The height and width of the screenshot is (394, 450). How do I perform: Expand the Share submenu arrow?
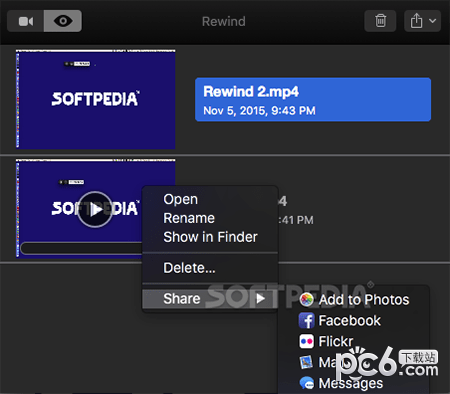[260, 299]
